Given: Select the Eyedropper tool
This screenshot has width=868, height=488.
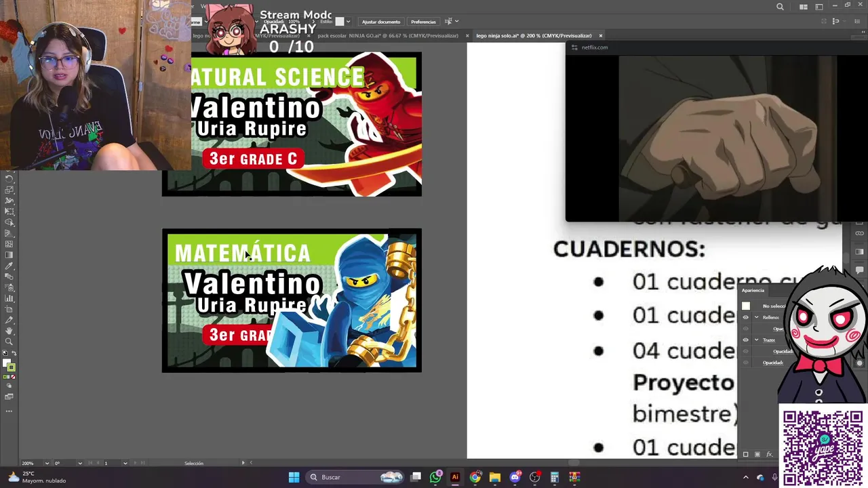Looking at the screenshot, I should [9, 266].
